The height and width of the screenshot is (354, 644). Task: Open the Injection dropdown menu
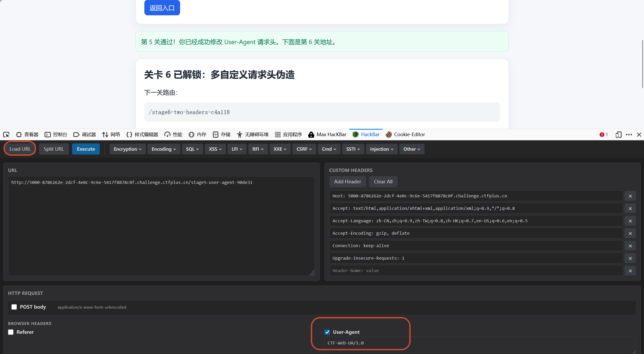pos(382,149)
